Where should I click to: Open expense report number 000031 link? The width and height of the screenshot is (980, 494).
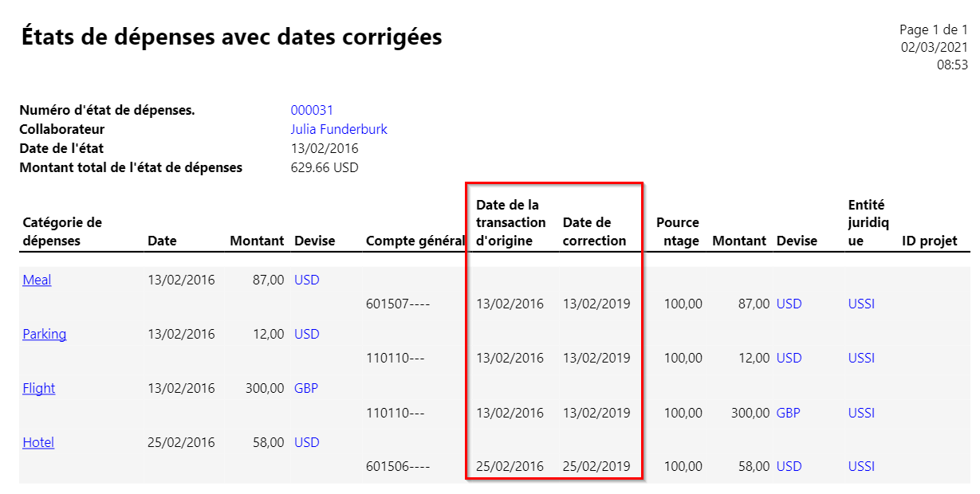pos(312,110)
